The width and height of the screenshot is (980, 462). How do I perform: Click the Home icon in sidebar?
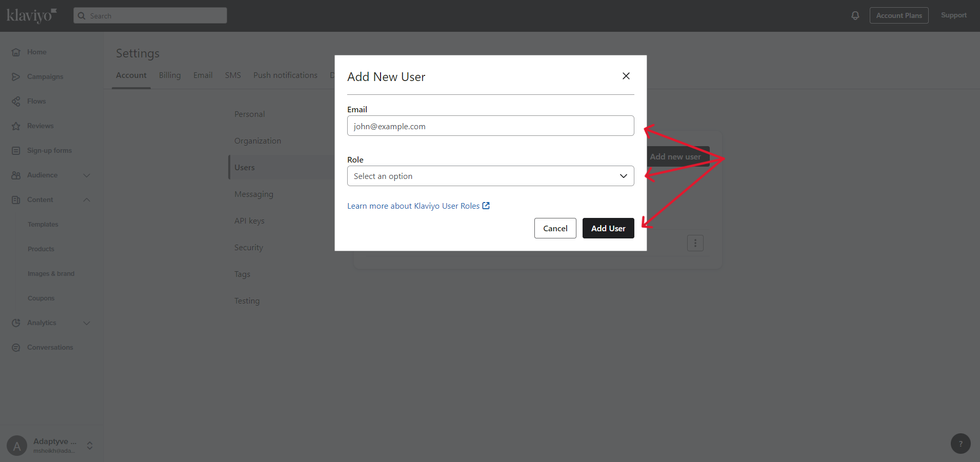[x=16, y=52]
